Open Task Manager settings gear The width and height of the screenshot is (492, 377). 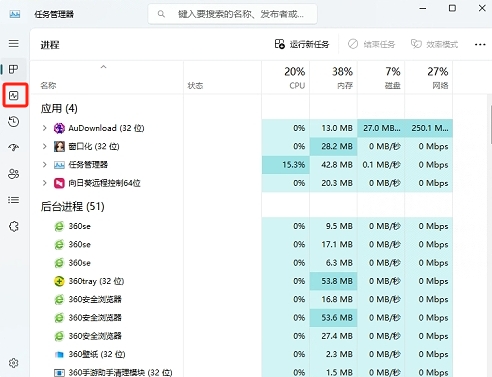click(x=14, y=363)
